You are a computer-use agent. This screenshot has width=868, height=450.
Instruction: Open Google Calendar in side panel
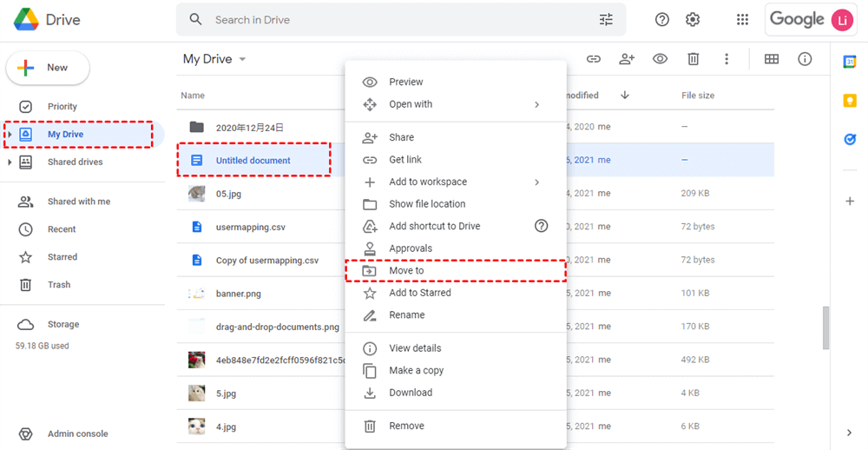tap(849, 62)
